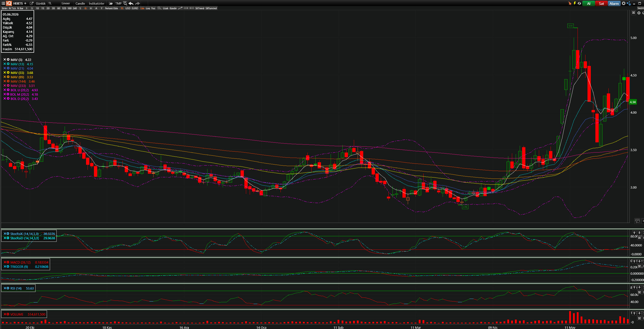Select the N Bar tab
Image resolution: width=644 pixels, height=329 pixels.
[20, 8]
